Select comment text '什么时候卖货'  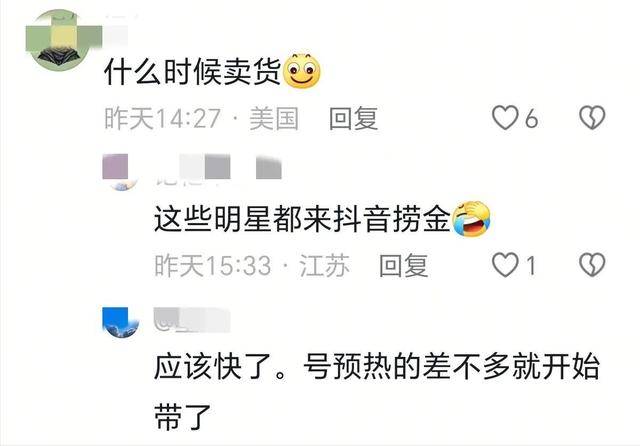tap(193, 71)
